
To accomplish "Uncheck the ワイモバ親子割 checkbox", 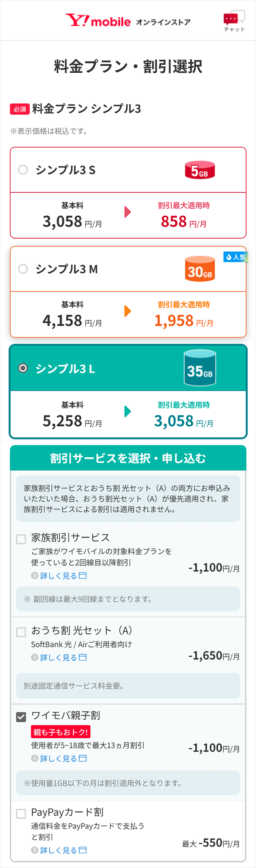I will tap(21, 717).
